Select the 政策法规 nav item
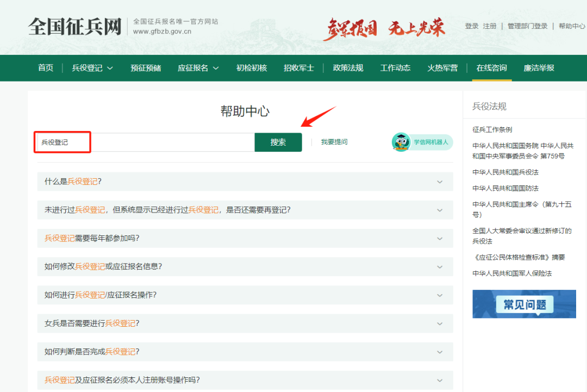The image size is (587, 392). 348,68
